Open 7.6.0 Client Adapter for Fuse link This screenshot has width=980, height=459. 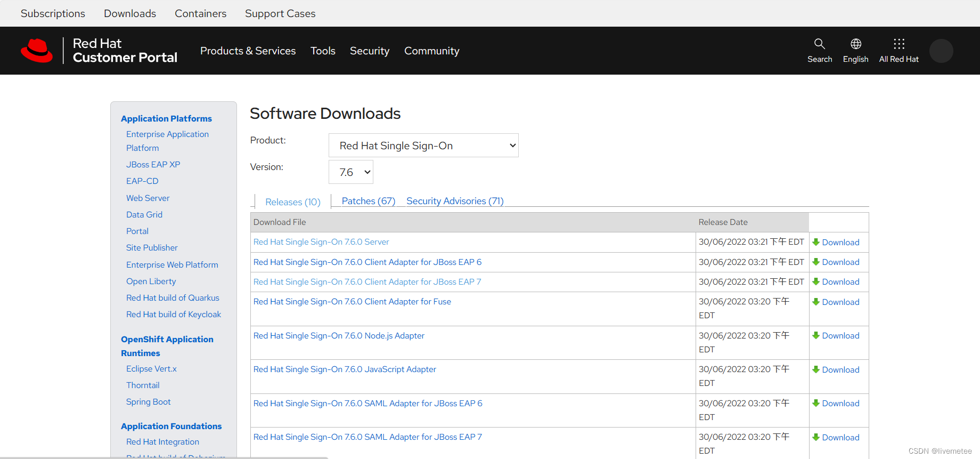point(352,302)
